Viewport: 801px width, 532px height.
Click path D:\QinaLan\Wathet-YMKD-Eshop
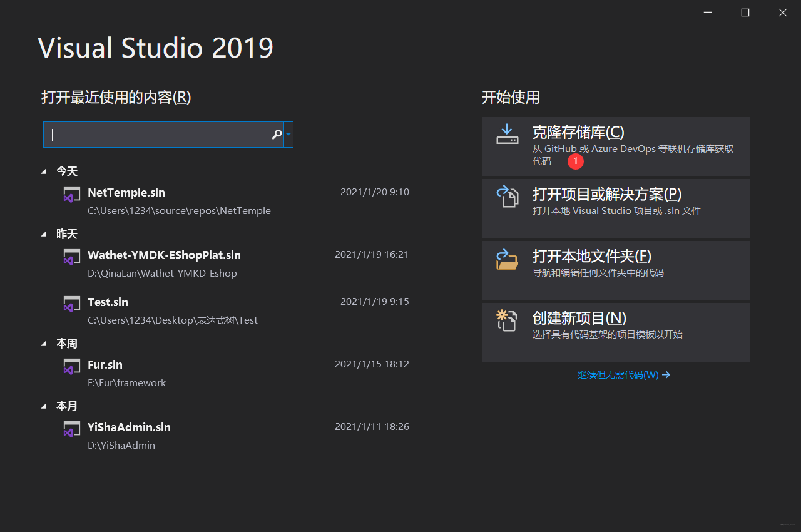tap(162, 274)
